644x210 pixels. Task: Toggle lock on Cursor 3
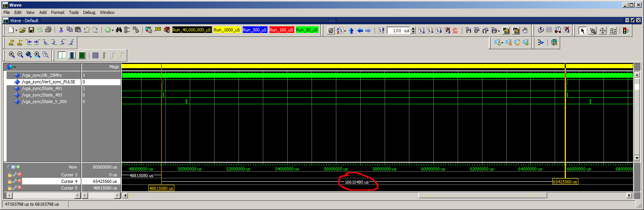(x=10, y=175)
